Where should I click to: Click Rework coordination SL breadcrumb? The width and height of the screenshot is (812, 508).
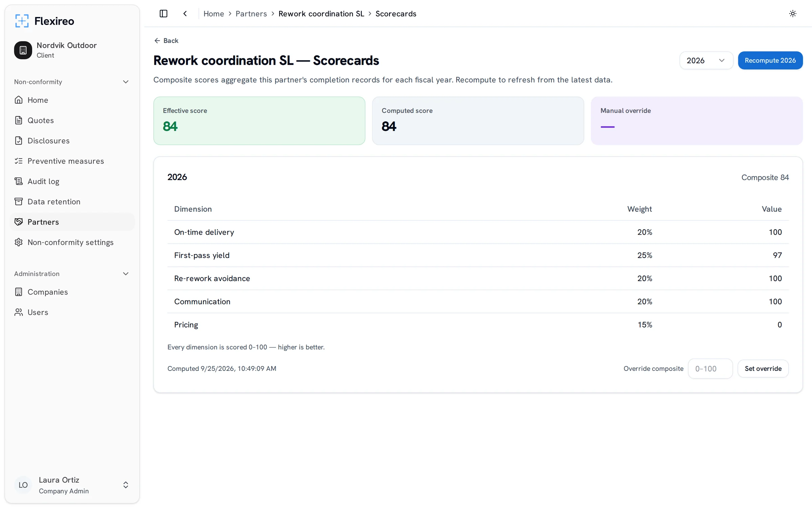321,14
